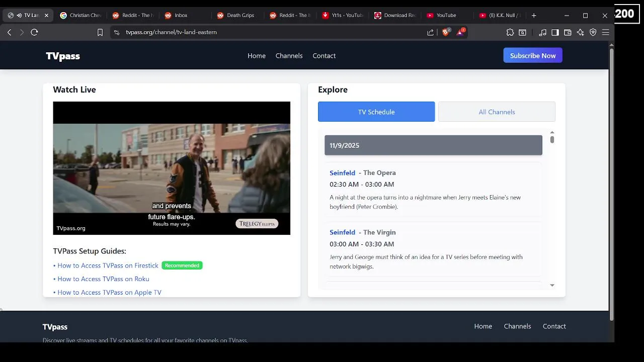Click the Seinfeld link for The Opera
The width and height of the screenshot is (644, 362).
tap(342, 173)
